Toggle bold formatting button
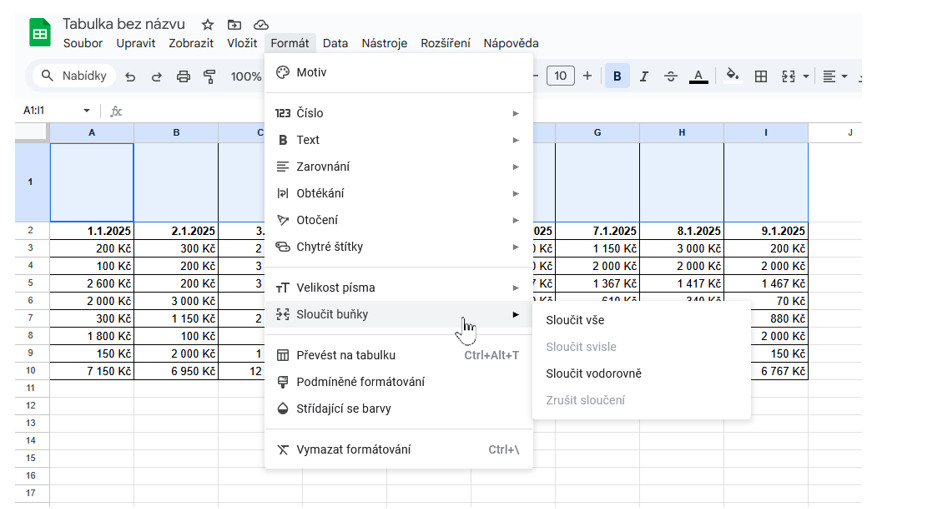The width and height of the screenshot is (945, 509). click(617, 76)
